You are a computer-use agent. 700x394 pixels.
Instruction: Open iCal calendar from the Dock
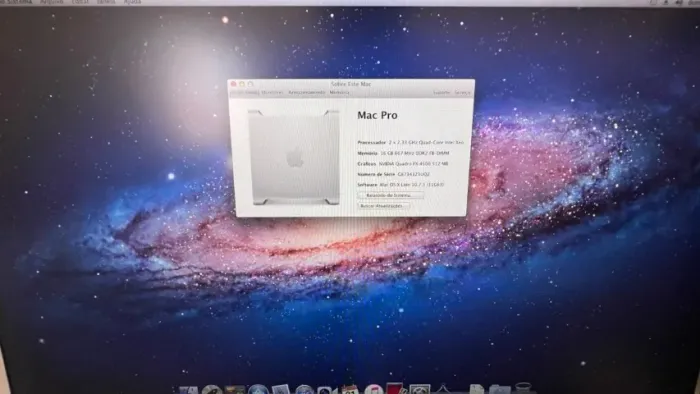click(x=350, y=390)
